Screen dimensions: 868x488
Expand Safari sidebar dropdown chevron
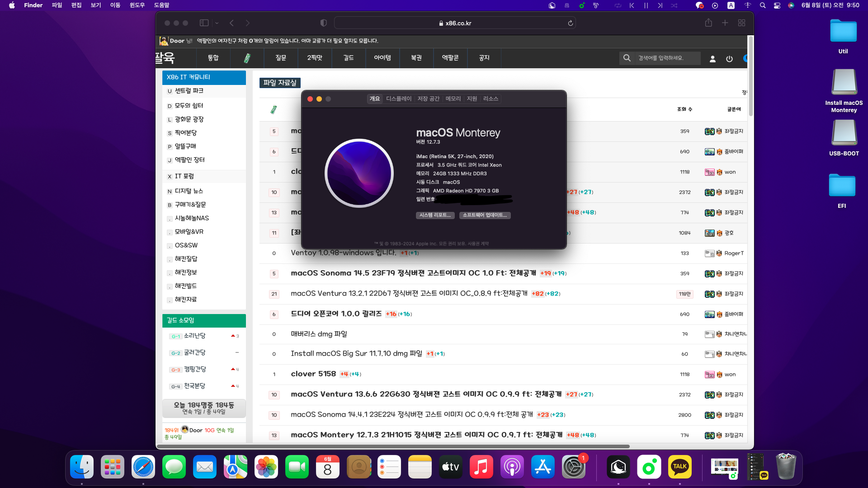tap(217, 23)
